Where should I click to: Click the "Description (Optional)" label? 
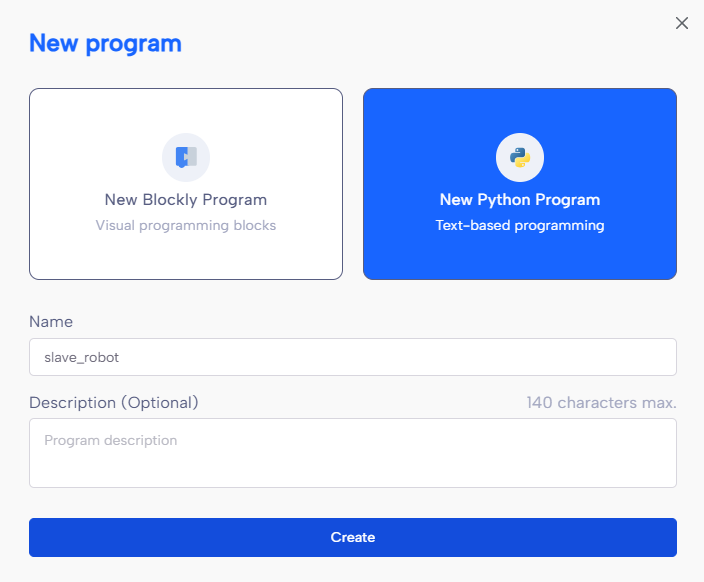click(114, 403)
